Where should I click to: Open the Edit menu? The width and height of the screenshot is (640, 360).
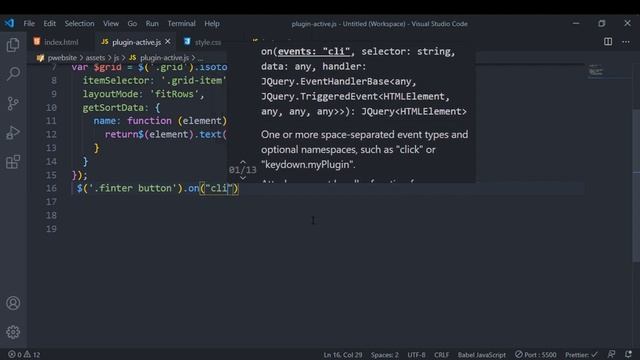click(49, 24)
